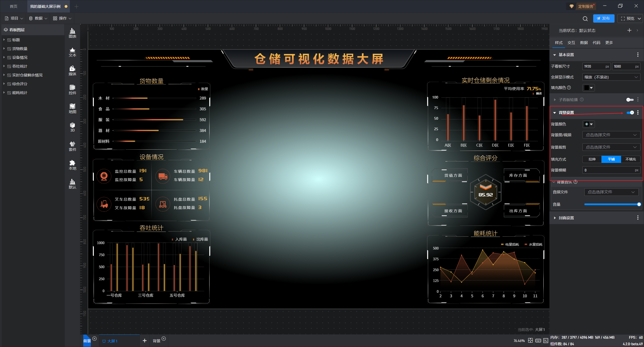Expand the 货物数量 layer group

(x=4, y=49)
